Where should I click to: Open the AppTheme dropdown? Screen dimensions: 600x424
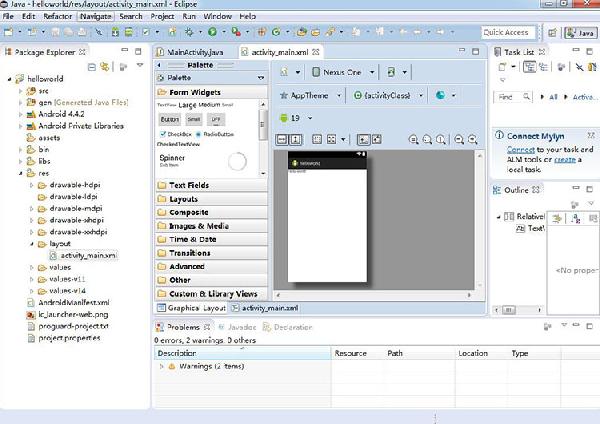coord(339,95)
